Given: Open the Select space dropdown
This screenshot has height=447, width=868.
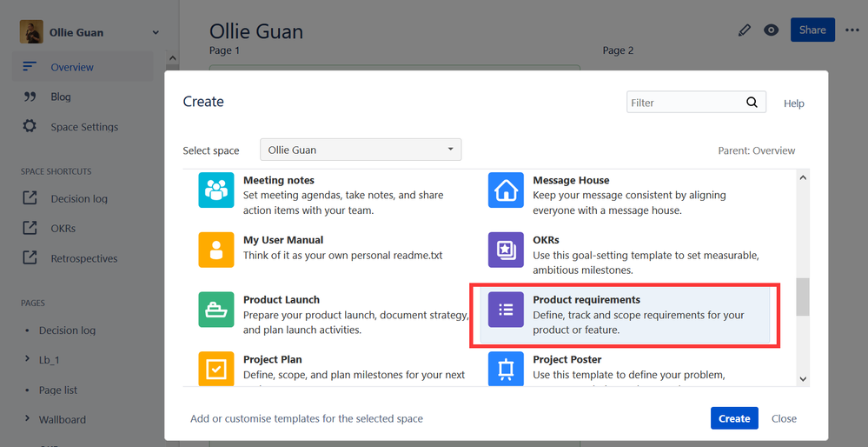Looking at the screenshot, I should 361,150.
